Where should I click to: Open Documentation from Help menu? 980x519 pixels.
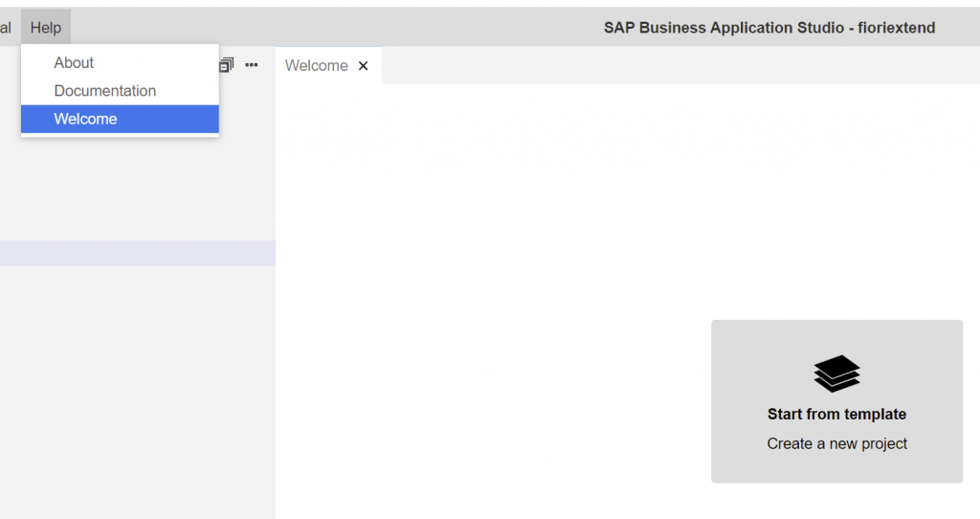pos(120,91)
